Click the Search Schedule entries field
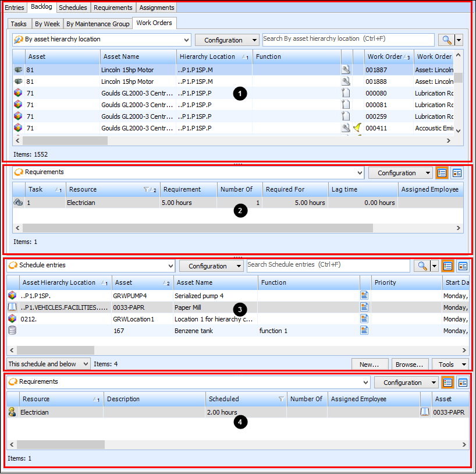Viewport: 476px width, 474px height. click(328, 266)
